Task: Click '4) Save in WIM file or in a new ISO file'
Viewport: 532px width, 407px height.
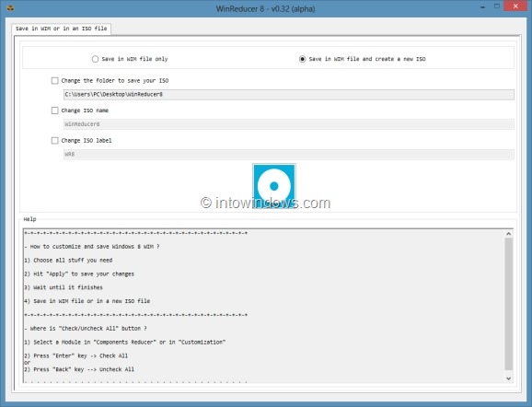Action: point(87,301)
